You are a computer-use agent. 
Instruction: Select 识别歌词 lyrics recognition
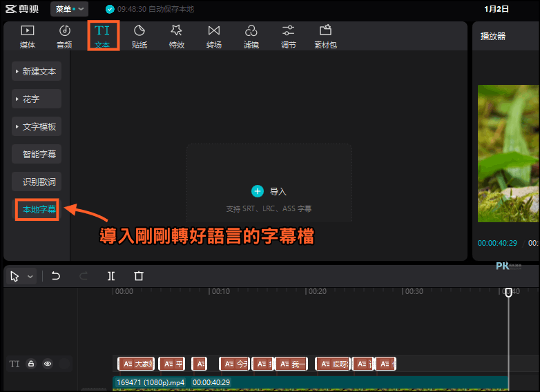pos(37,182)
